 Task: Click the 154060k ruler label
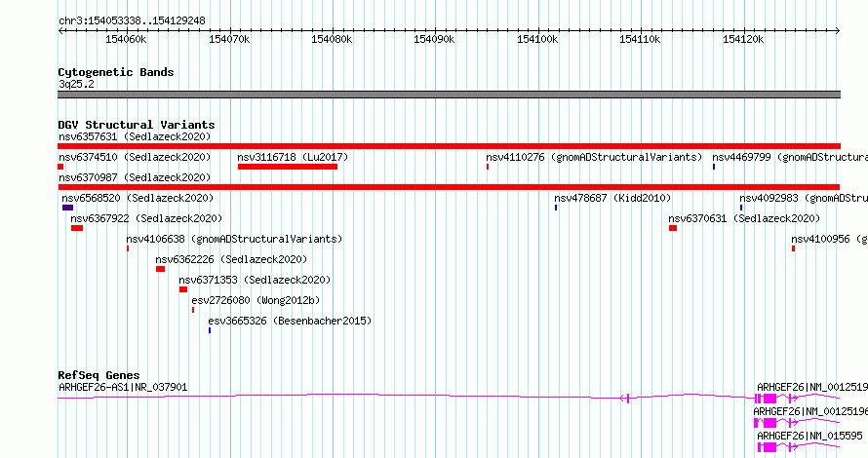click(x=126, y=39)
